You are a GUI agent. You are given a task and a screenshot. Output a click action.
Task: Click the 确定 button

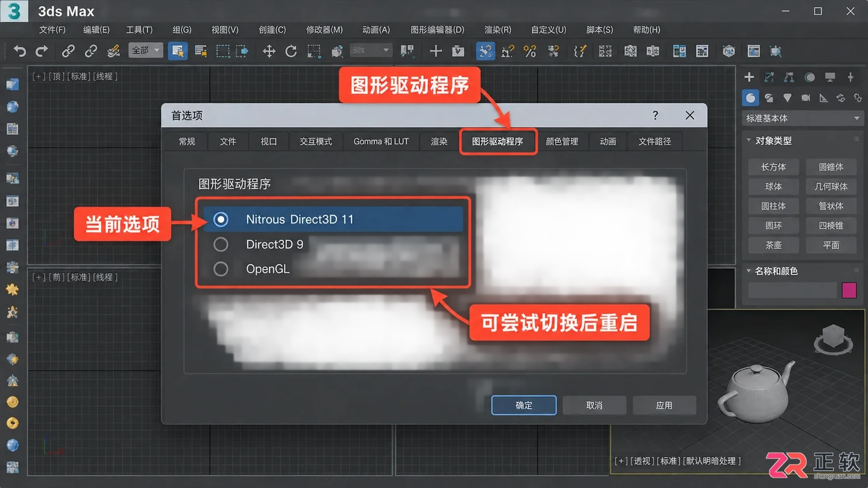524,405
